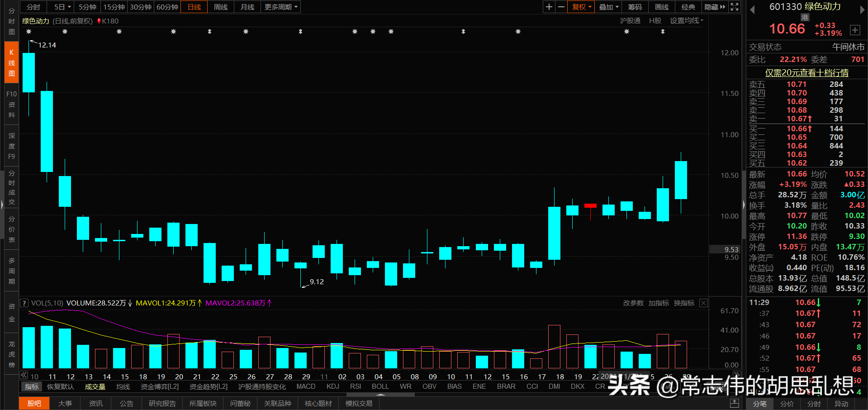Click the volume indicator help question mark

pyautogui.click(x=24, y=303)
